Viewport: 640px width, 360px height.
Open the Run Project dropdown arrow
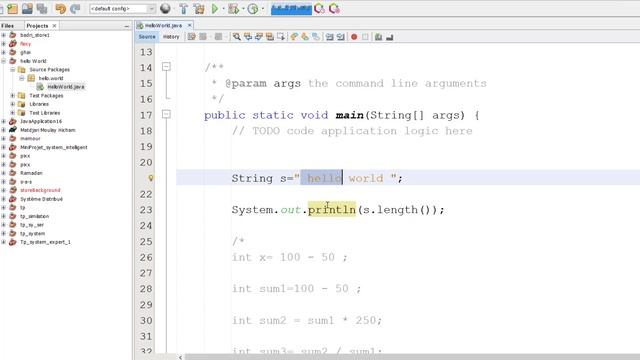(x=223, y=9)
